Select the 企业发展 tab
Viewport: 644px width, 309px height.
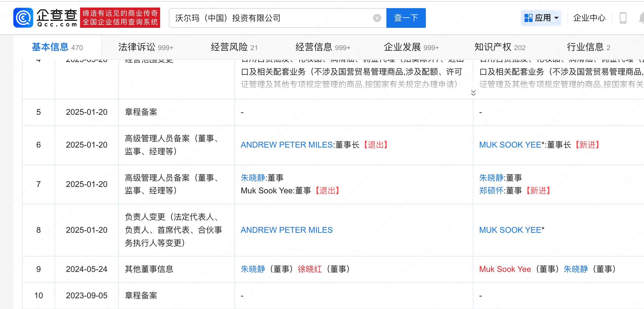(x=411, y=47)
